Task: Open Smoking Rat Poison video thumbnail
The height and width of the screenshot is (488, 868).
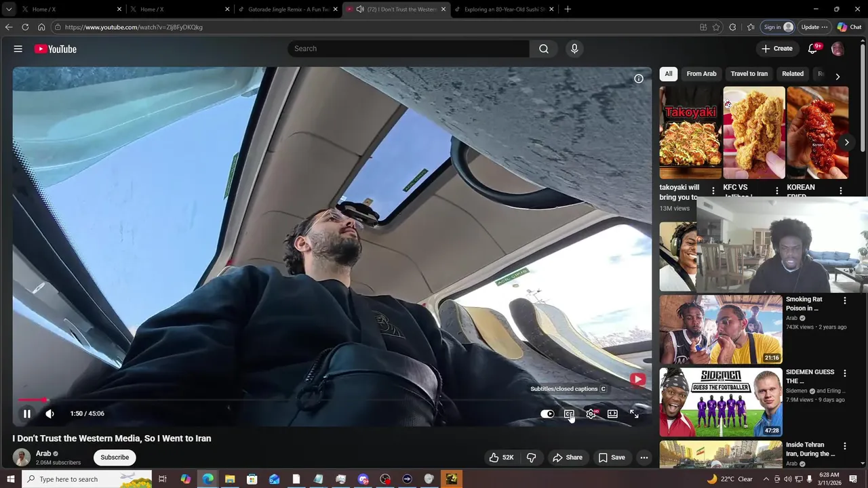Action: (x=721, y=329)
